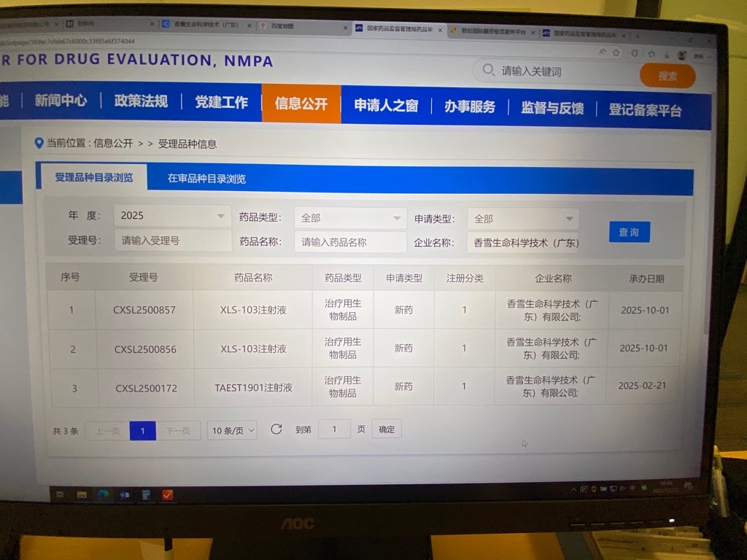This screenshot has height=560, width=747.
Task: Open 党建工作 navigation menu
Action: pos(222,102)
